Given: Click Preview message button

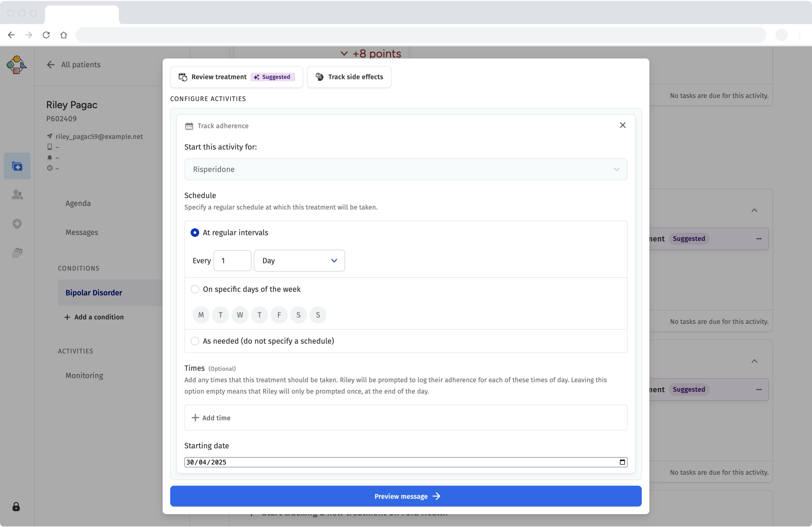Looking at the screenshot, I should pyautogui.click(x=405, y=496).
